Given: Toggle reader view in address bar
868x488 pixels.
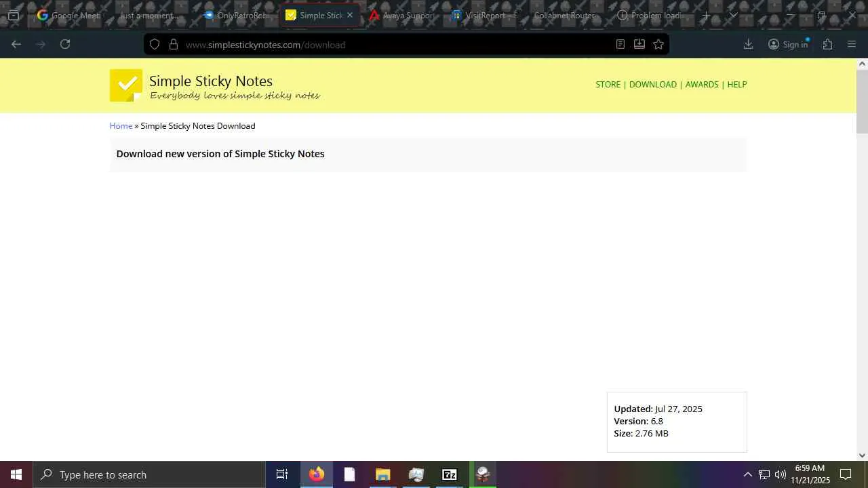Looking at the screenshot, I should [620, 44].
